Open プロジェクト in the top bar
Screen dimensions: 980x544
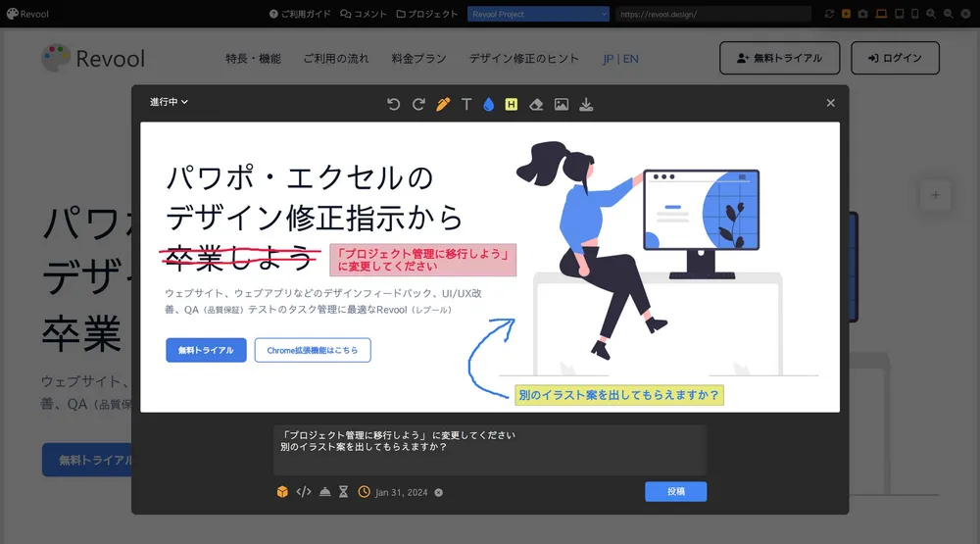pos(427,14)
